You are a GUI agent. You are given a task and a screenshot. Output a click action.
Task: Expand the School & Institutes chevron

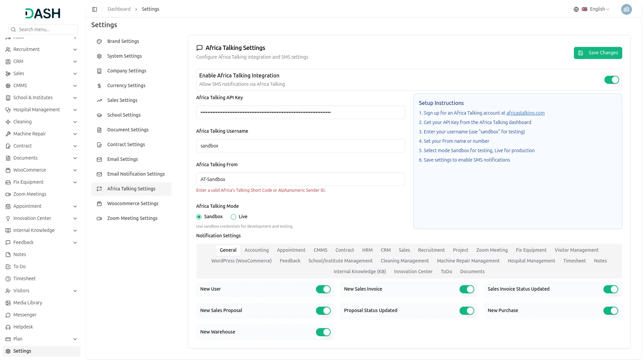coord(75,98)
